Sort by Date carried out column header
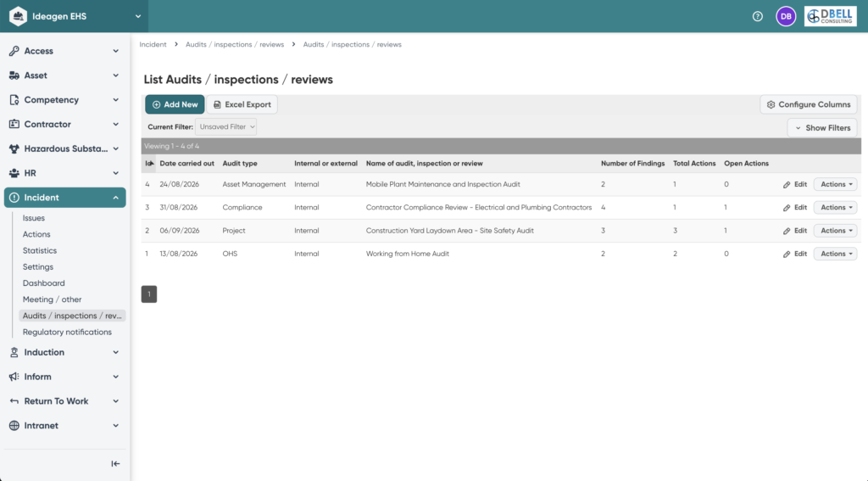The height and width of the screenshot is (481, 868). click(187, 164)
